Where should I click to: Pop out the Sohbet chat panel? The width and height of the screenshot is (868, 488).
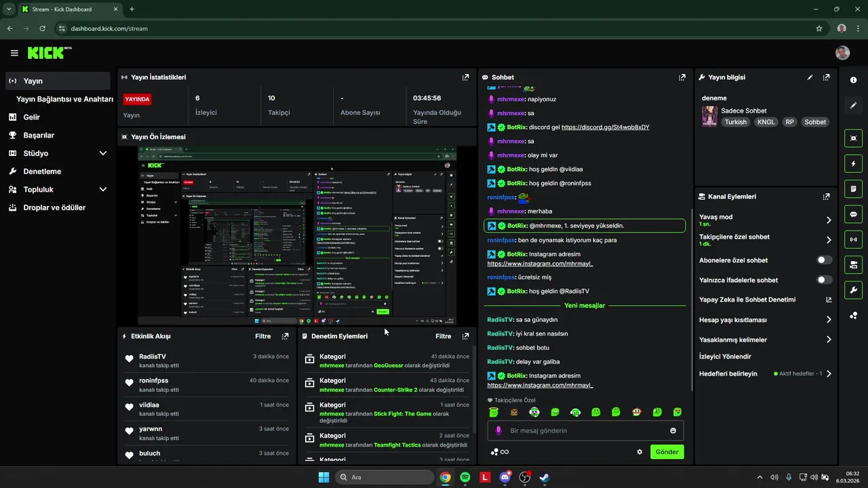coord(682,77)
